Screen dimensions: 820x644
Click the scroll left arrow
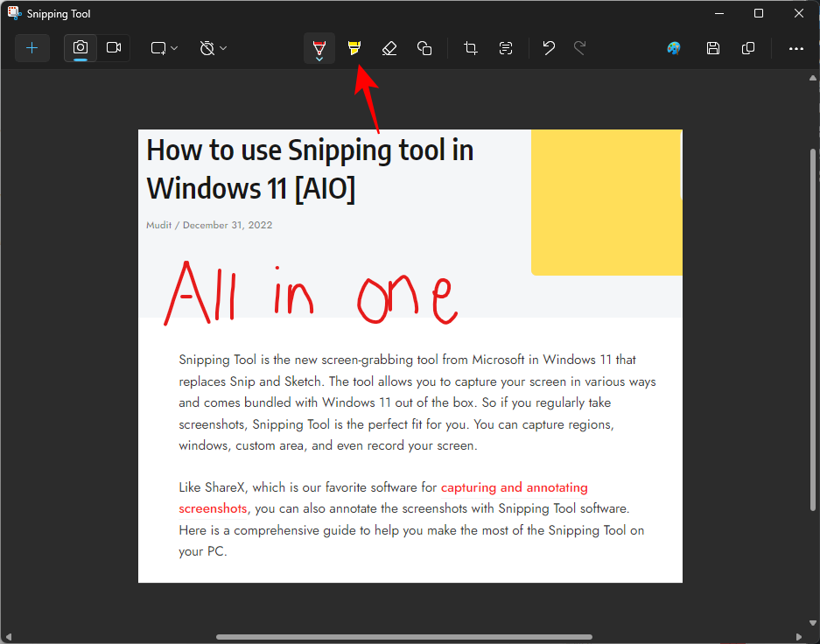(x=8, y=637)
